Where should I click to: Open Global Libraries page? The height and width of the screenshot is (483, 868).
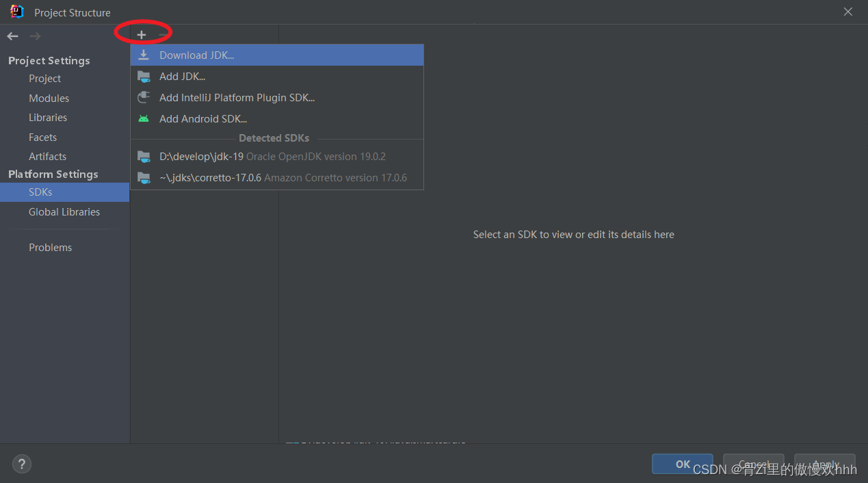coord(64,212)
